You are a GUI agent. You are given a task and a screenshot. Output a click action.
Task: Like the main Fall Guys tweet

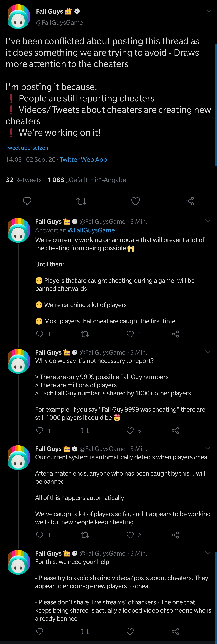[135, 201]
